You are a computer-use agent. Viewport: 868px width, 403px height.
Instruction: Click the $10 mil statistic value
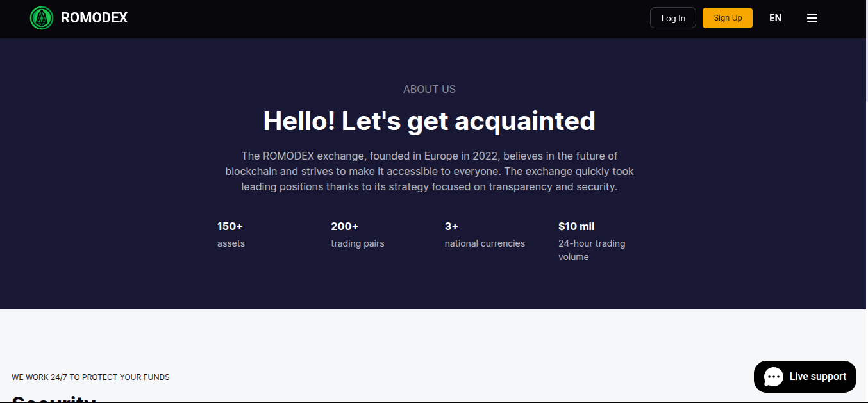coord(576,226)
